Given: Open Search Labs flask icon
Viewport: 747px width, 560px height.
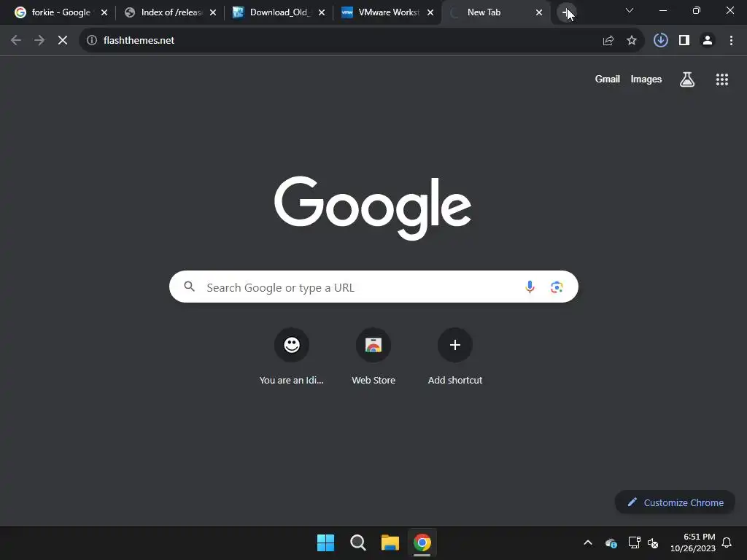Looking at the screenshot, I should point(687,79).
